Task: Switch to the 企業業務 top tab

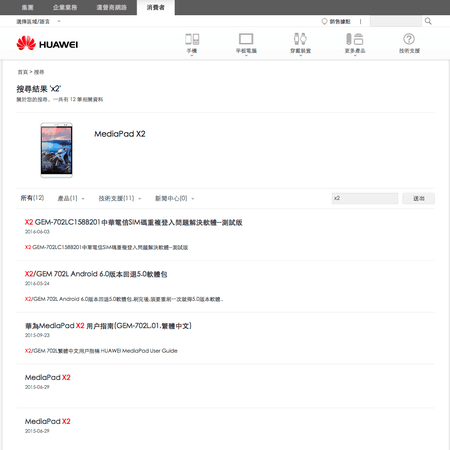Action: pyautogui.click(x=65, y=7)
